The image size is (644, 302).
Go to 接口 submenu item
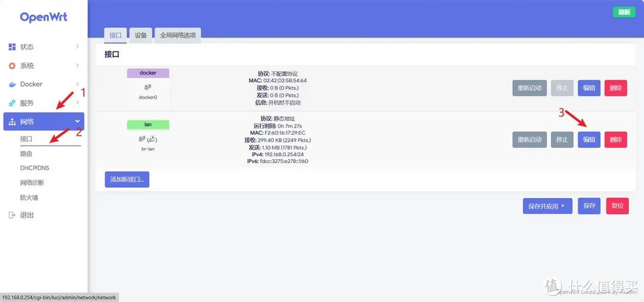click(x=27, y=139)
